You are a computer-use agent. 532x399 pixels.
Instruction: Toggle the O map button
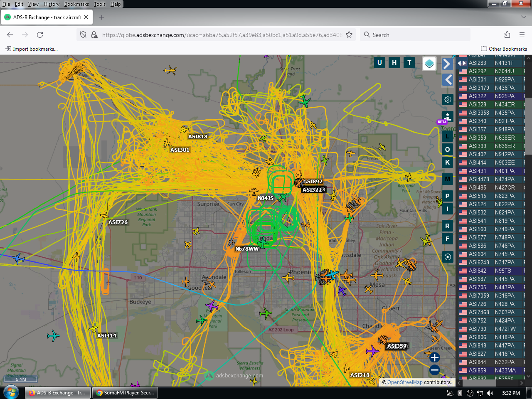point(448,149)
